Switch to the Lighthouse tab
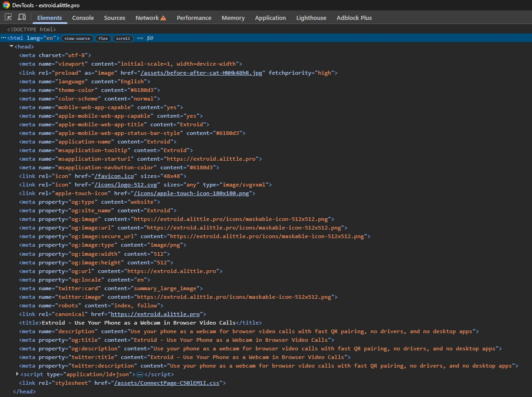Screen dimensions: 532x397 (x=311, y=18)
